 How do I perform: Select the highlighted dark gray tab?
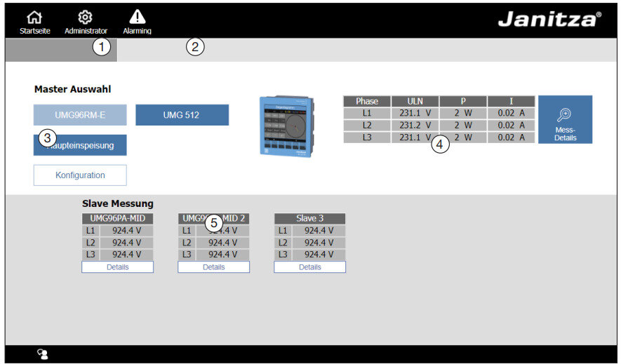click(x=61, y=50)
